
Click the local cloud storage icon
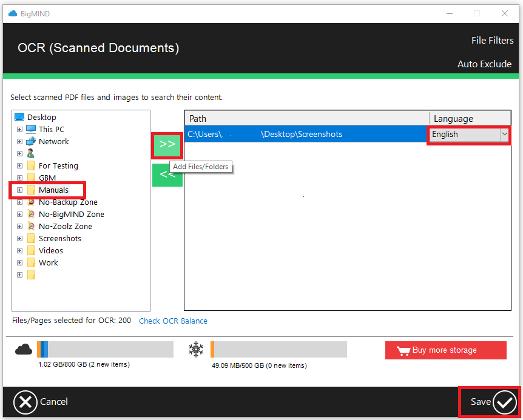[x=24, y=349]
